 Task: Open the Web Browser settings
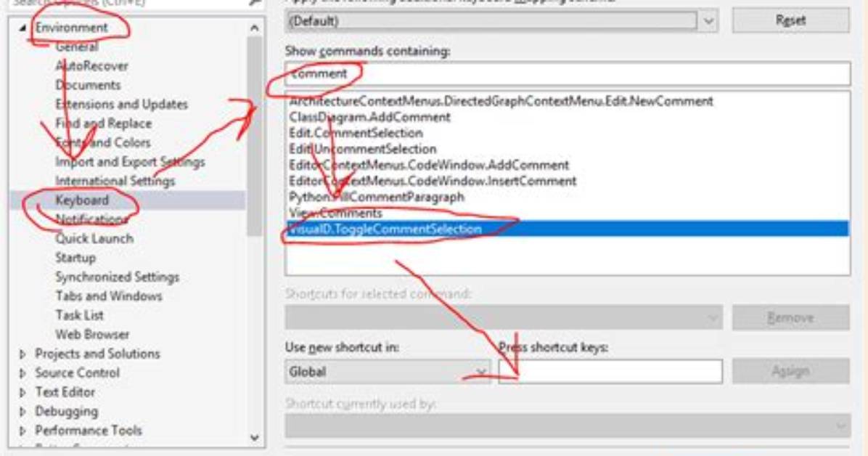pos(92,335)
